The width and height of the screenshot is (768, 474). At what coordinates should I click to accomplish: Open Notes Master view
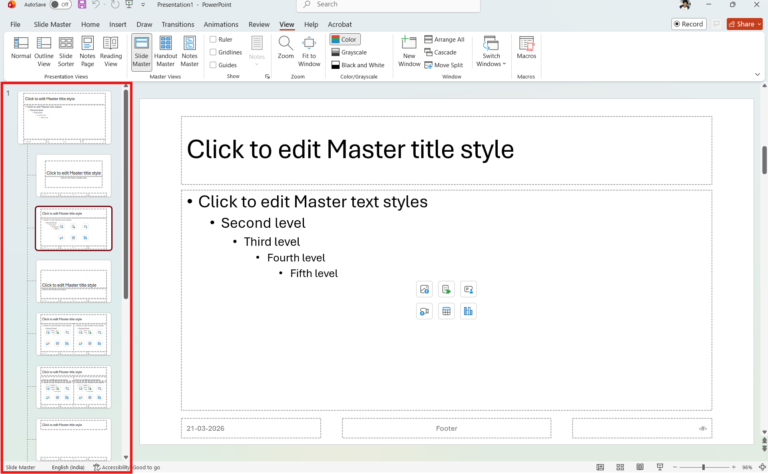pyautogui.click(x=190, y=51)
